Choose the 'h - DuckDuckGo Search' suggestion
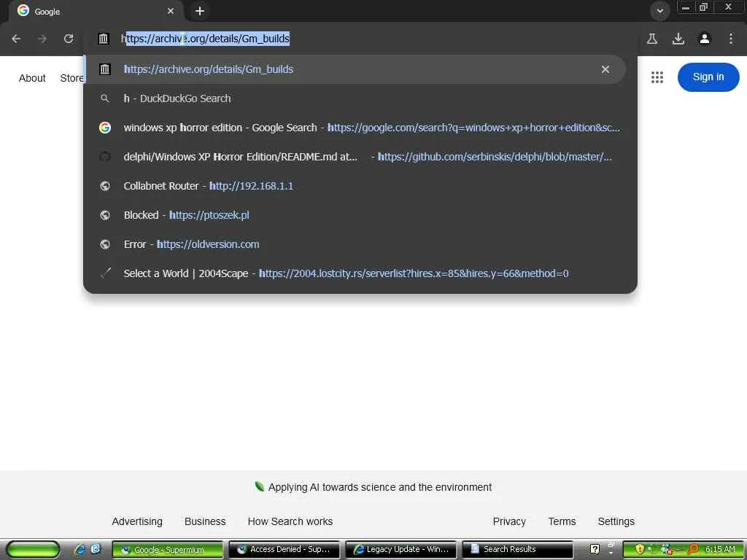 coord(355,98)
